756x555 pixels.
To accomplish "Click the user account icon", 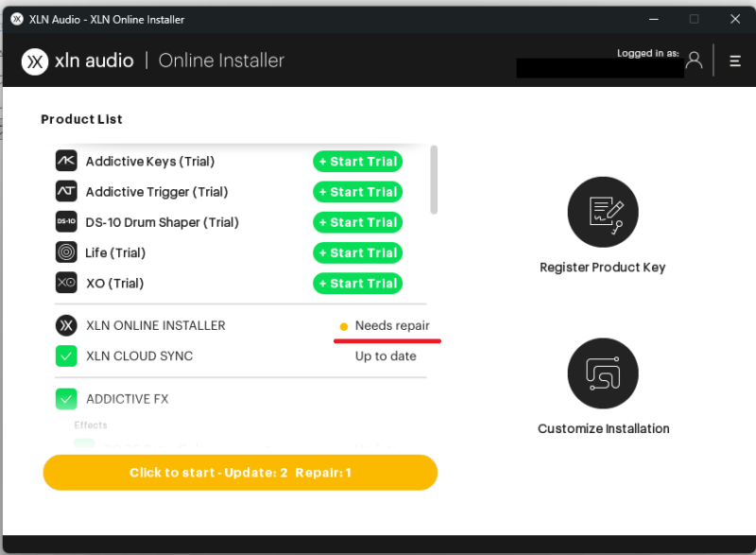I will (695, 60).
